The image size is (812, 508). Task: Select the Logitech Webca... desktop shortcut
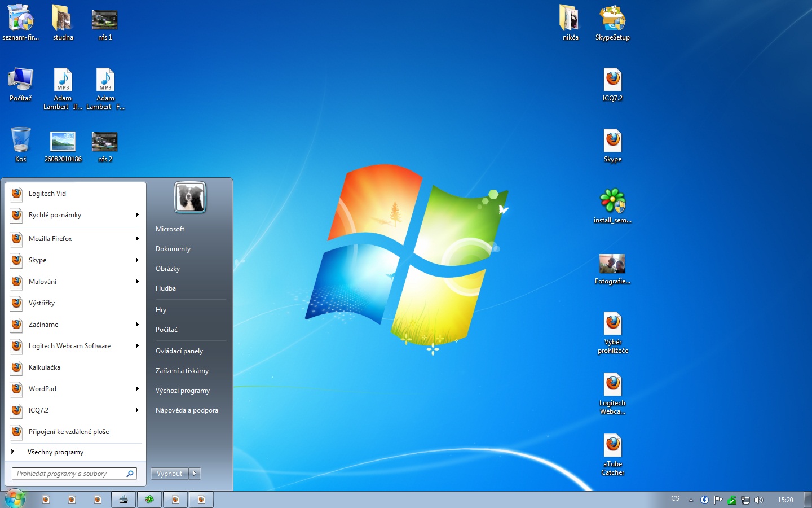coord(612,394)
